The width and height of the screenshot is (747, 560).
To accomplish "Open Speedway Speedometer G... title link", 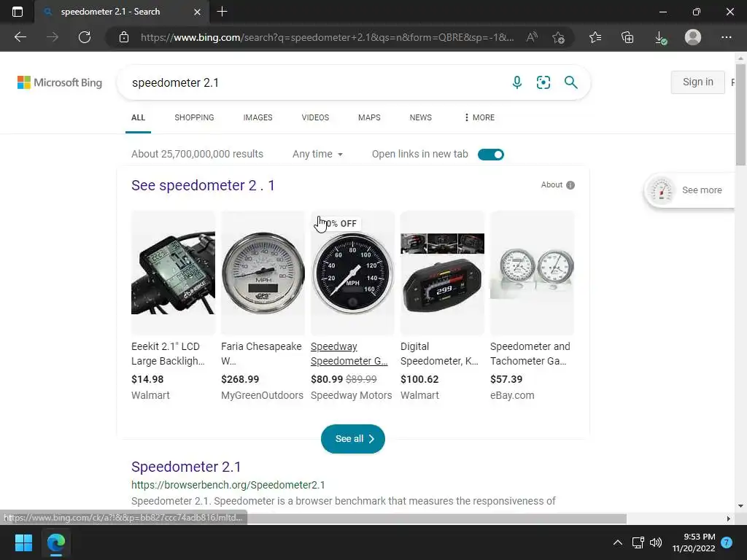I will coord(349,354).
